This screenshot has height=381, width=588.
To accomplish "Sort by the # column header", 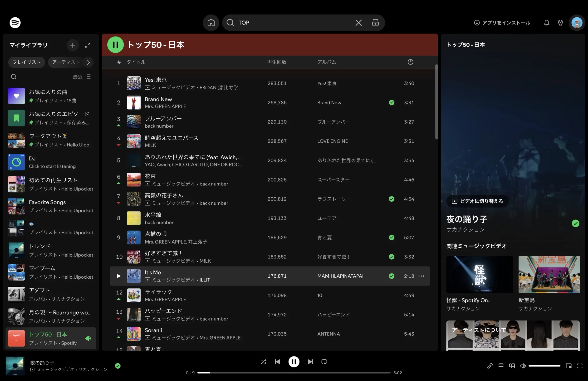I will point(119,62).
